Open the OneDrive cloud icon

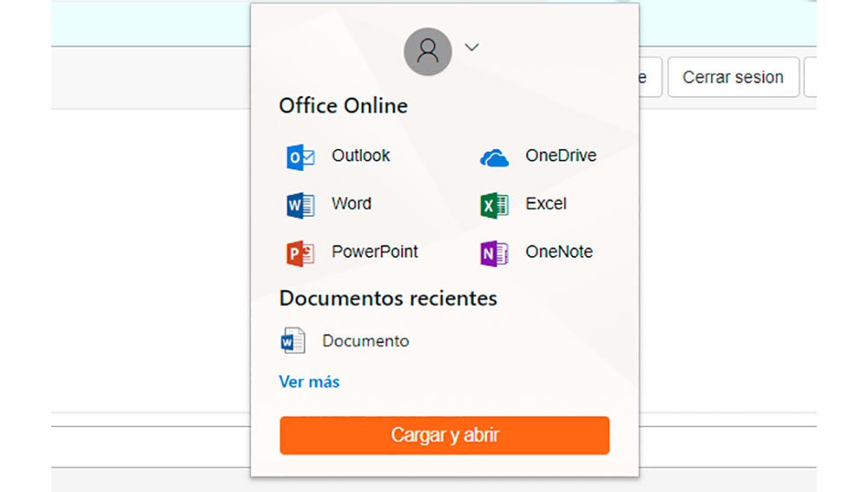click(494, 158)
